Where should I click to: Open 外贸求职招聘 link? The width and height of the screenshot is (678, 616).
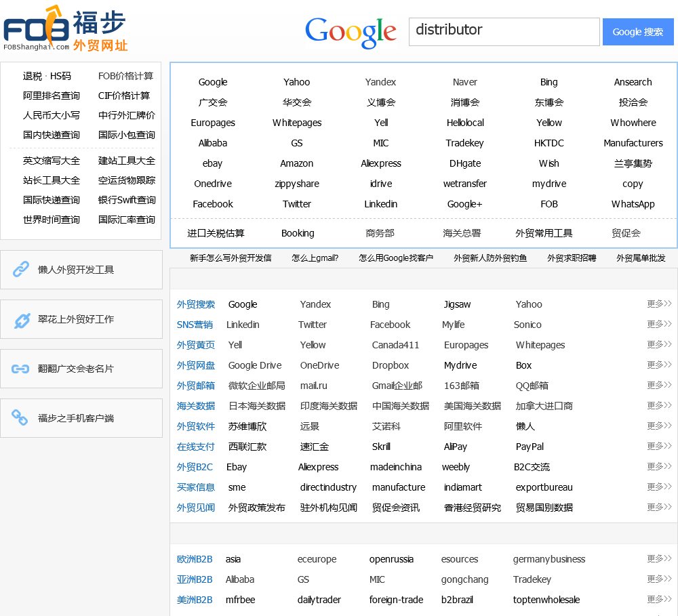(572, 258)
